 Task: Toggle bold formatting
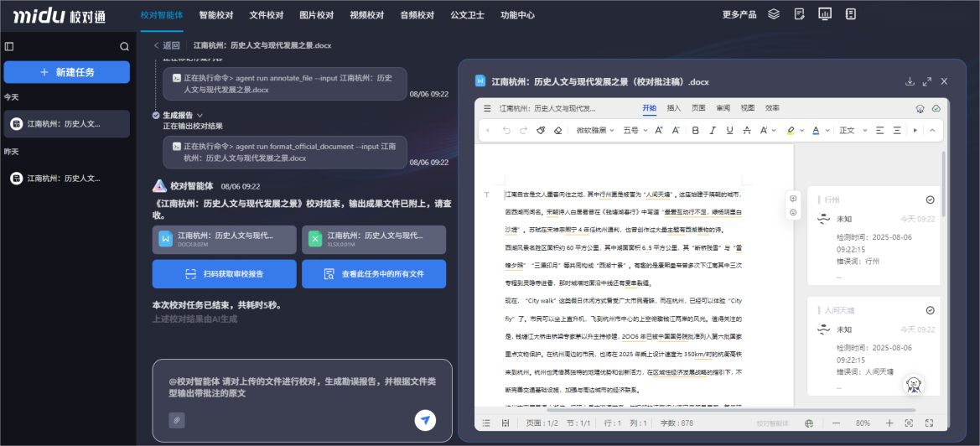[x=695, y=131]
